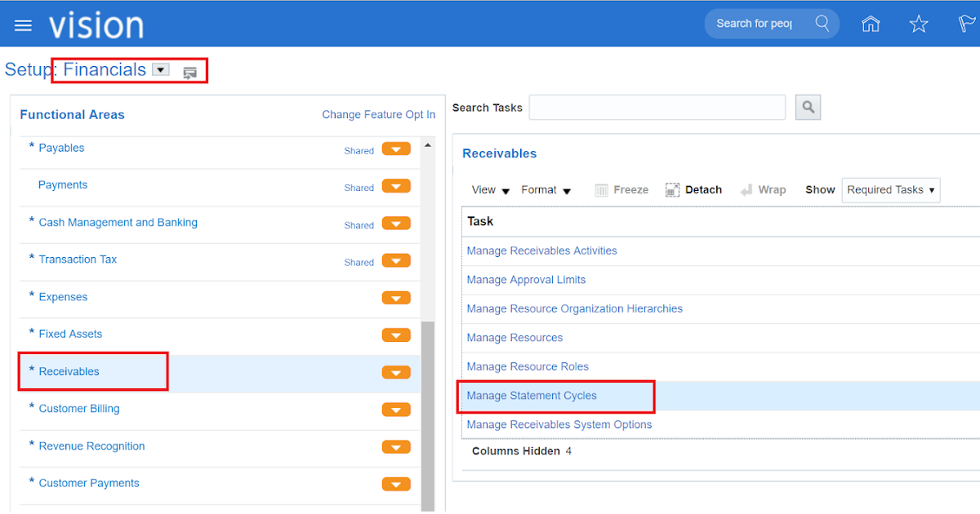
Task: Open the Manage Statement Cycles task
Action: click(532, 395)
